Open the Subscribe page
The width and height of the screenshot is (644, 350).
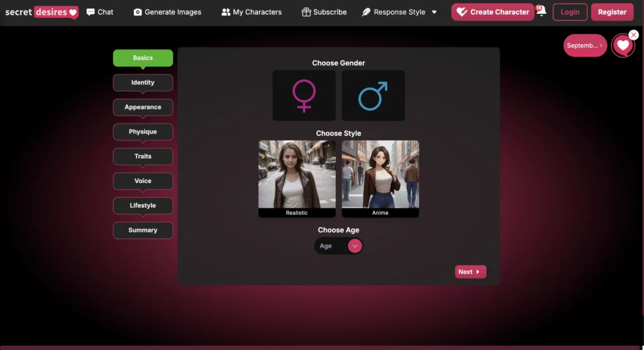pos(324,12)
